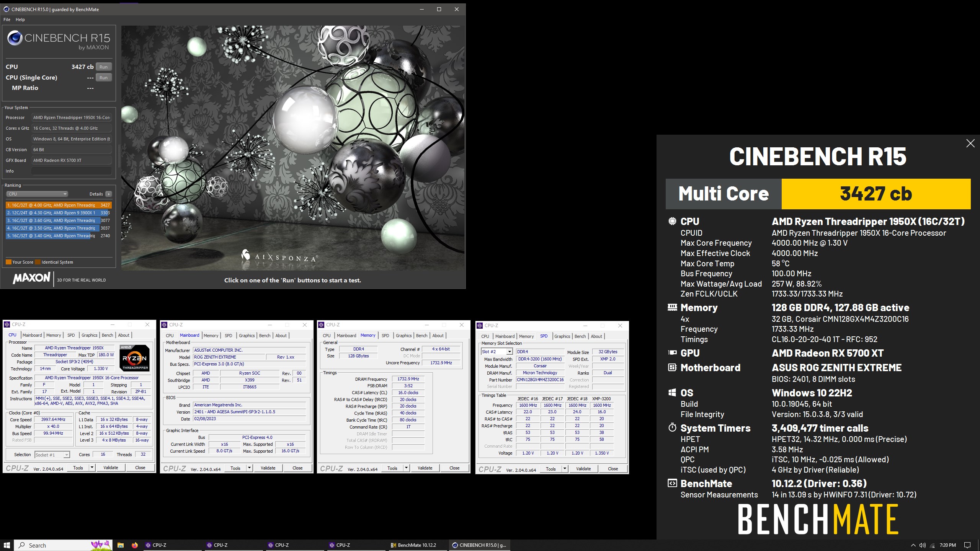Open the CPU ranking type dropdown

click(x=37, y=194)
